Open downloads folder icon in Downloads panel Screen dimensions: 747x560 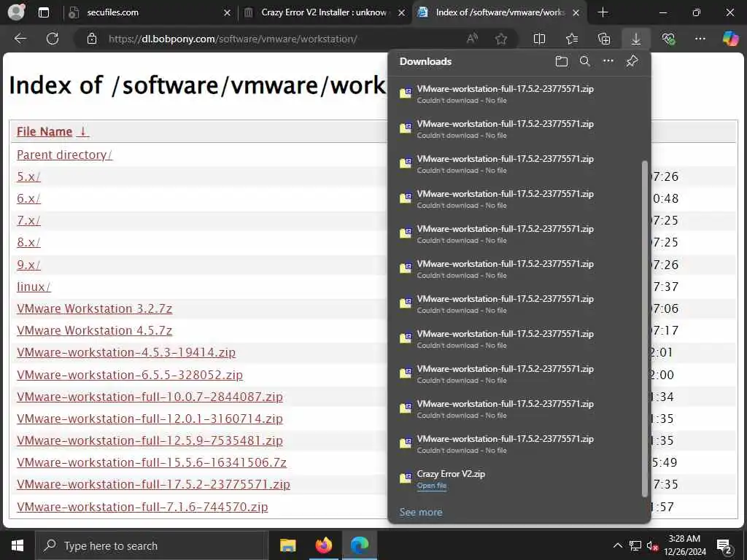pos(562,61)
